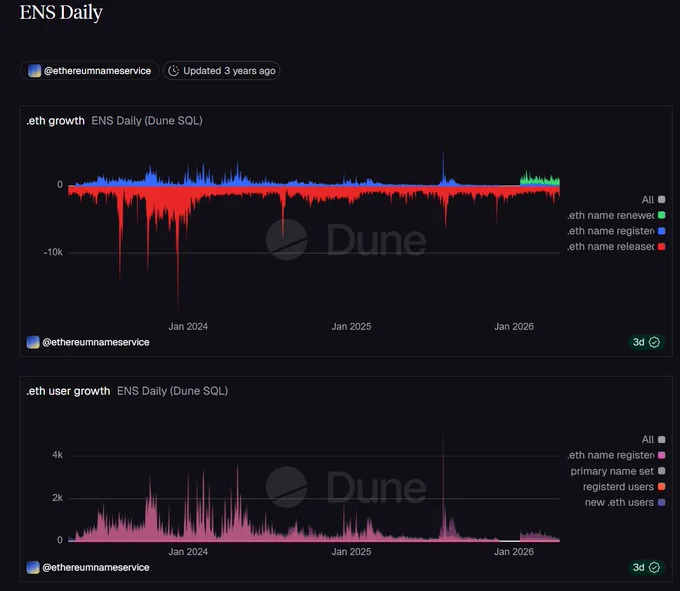
Task: Open the @ethereumnameservice author chip below the title
Action: coord(90,71)
